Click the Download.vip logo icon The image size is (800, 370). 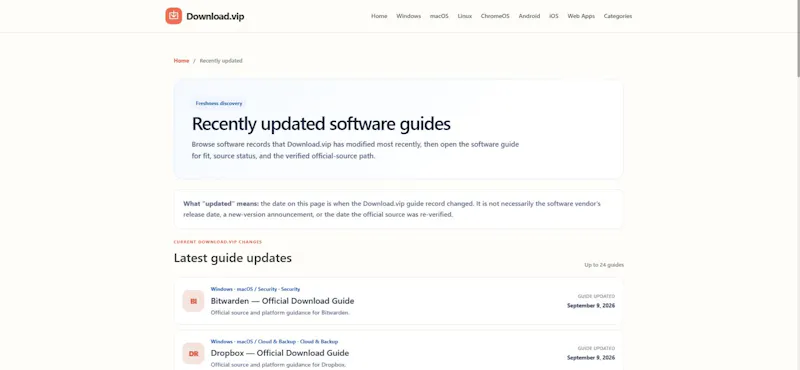coord(173,16)
